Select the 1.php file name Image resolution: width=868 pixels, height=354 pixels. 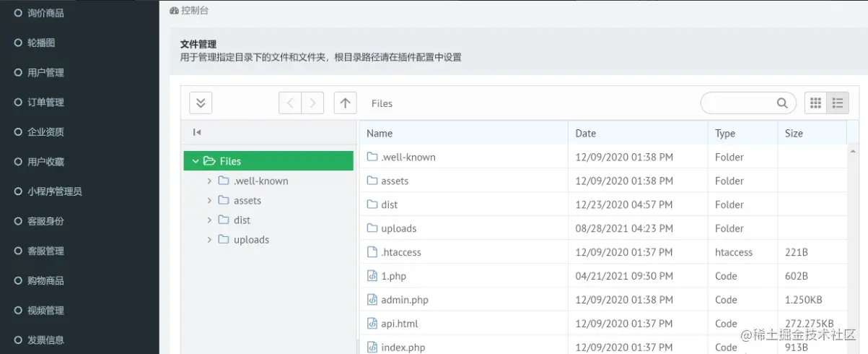394,276
